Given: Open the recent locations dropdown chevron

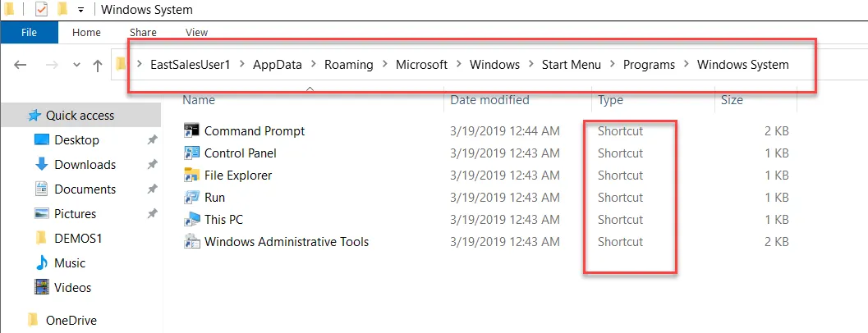Looking at the screenshot, I should pos(76,65).
